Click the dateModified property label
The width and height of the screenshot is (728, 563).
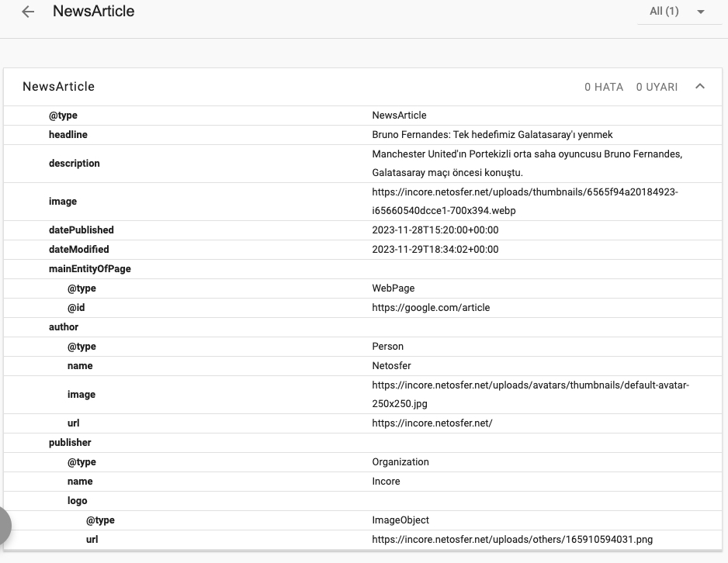pos(79,250)
